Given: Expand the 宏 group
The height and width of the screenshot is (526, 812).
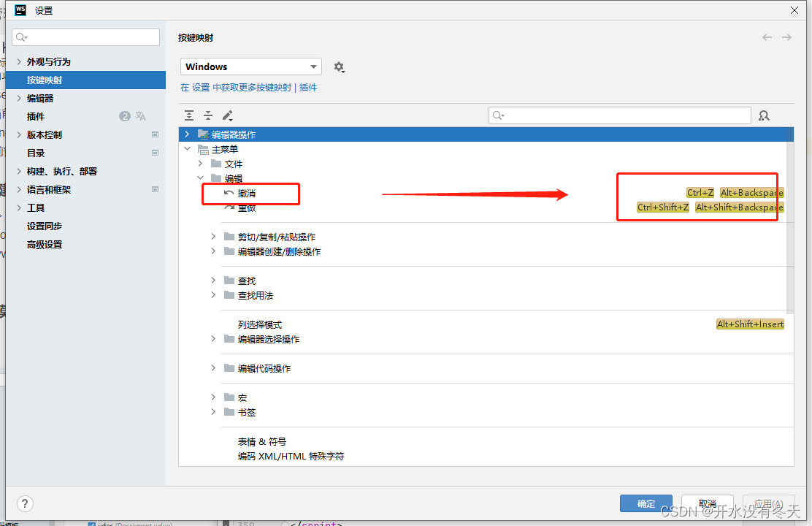Looking at the screenshot, I should pyautogui.click(x=213, y=397).
